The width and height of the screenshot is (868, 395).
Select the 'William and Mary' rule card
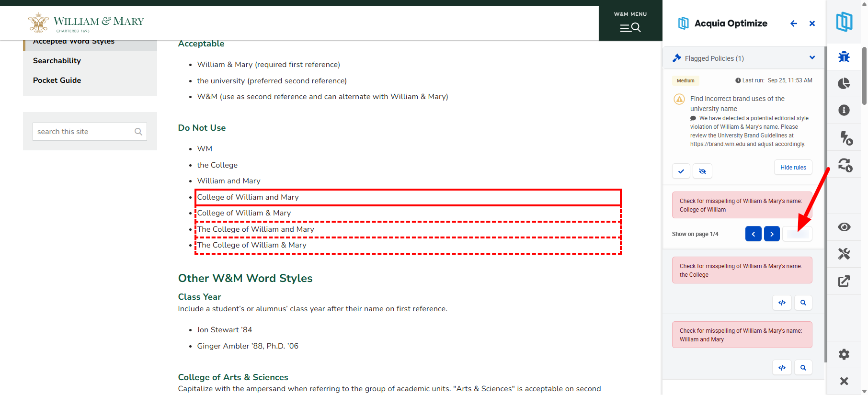tap(742, 335)
